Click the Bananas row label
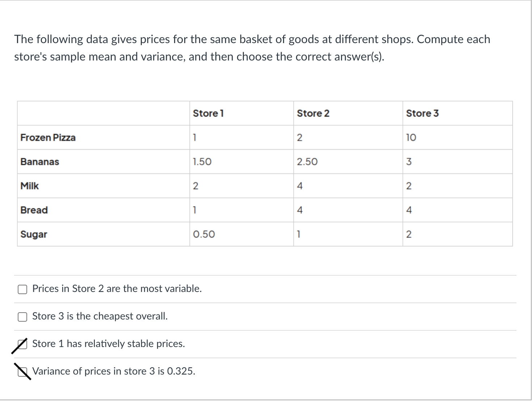This screenshot has height=401, width=532. pyautogui.click(x=40, y=162)
